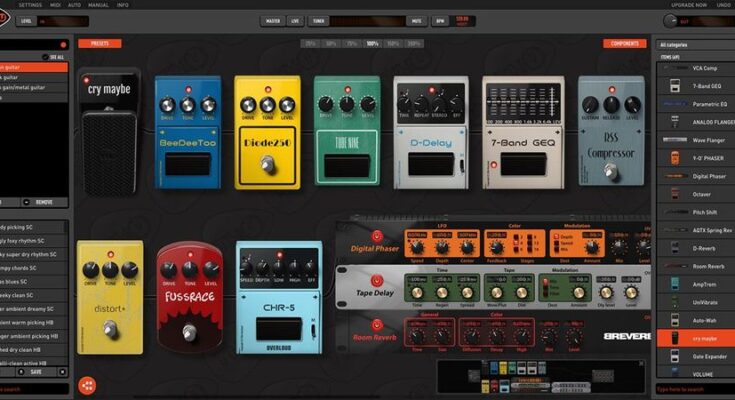Open the INFO menu

point(123,5)
